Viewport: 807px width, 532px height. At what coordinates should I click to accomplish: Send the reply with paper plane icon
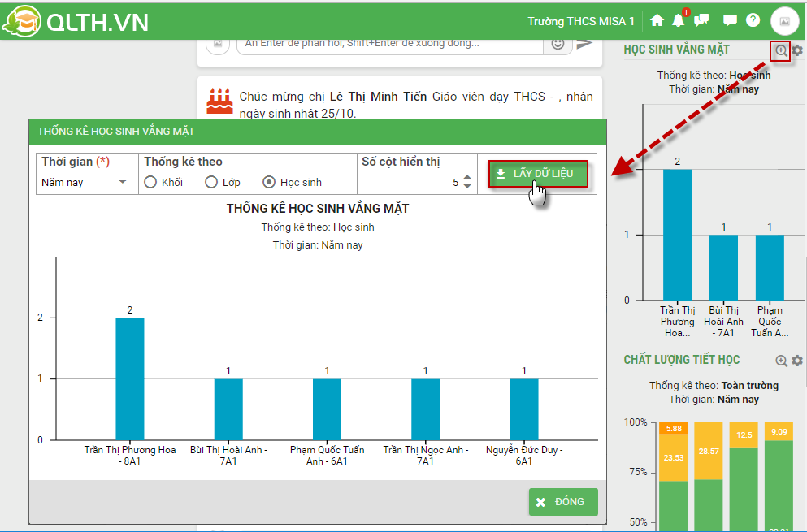pos(584,44)
